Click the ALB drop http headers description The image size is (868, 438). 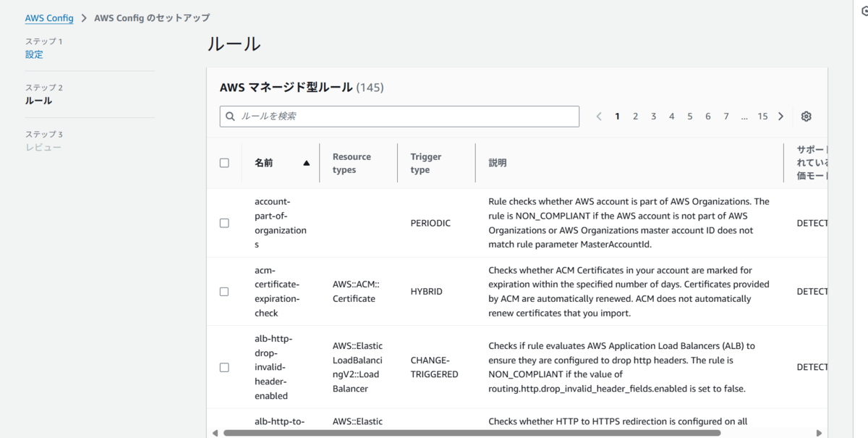click(x=622, y=367)
